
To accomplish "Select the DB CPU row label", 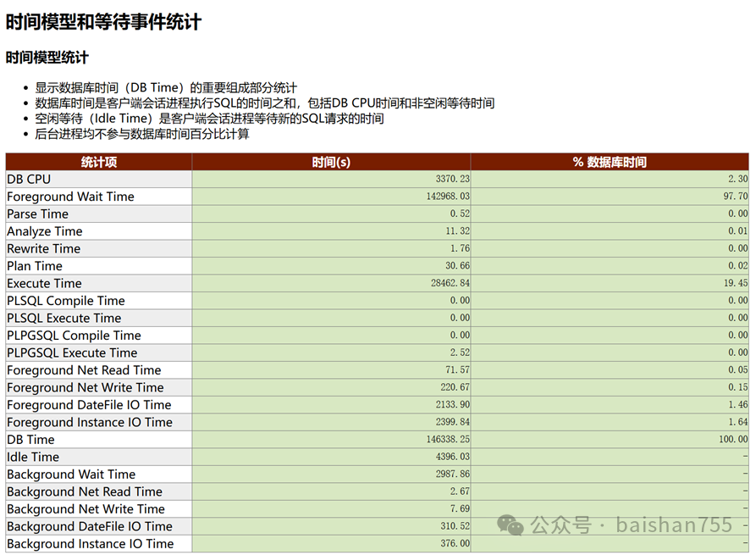I will (29, 179).
